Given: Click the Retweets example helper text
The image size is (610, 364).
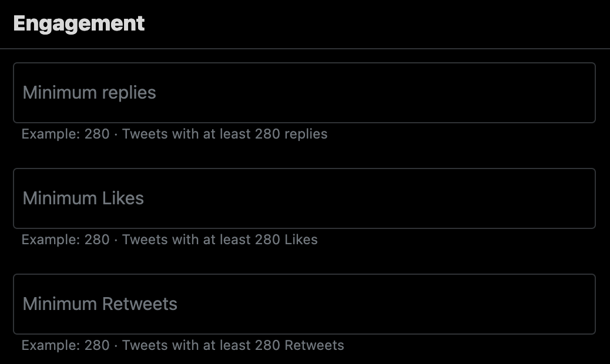Looking at the screenshot, I should (x=182, y=345).
